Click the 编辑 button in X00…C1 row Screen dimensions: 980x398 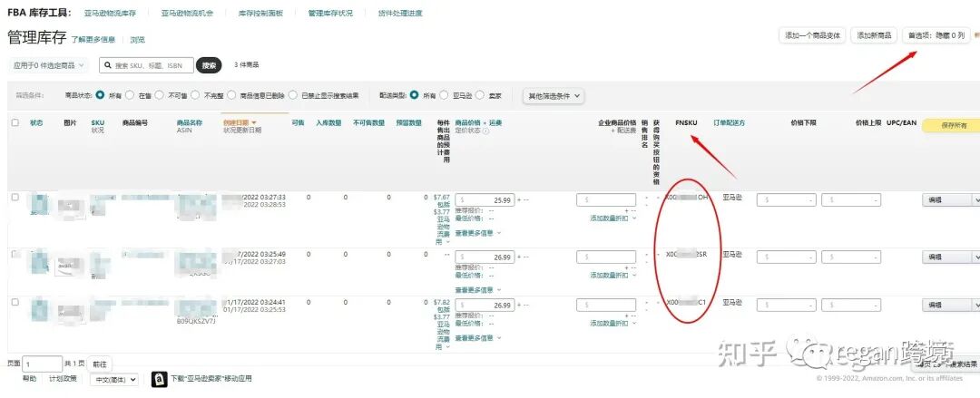pos(946,305)
